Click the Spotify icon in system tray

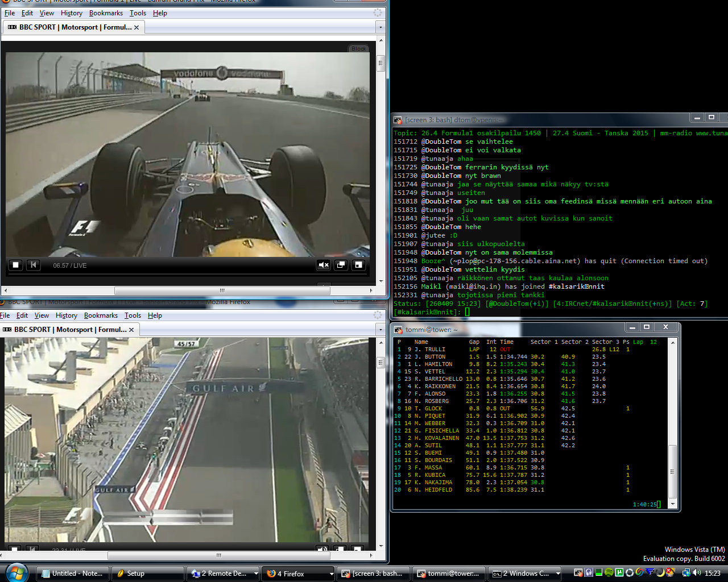click(x=609, y=573)
